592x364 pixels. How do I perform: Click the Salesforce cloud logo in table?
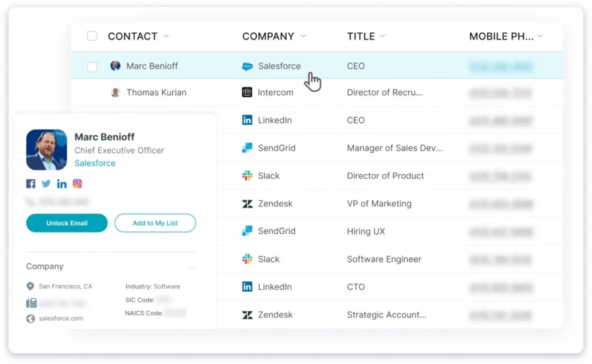(x=247, y=66)
